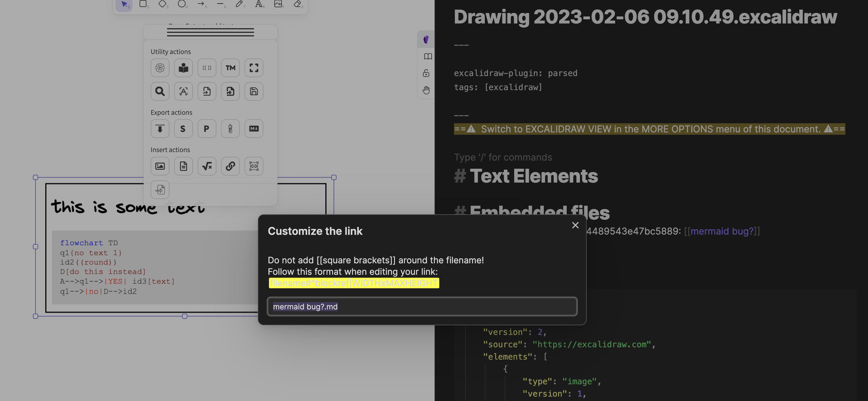The width and height of the screenshot is (868, 401).
Task: Edit the filename field showing mermaid bug?.md
Action: click(421, 306)
